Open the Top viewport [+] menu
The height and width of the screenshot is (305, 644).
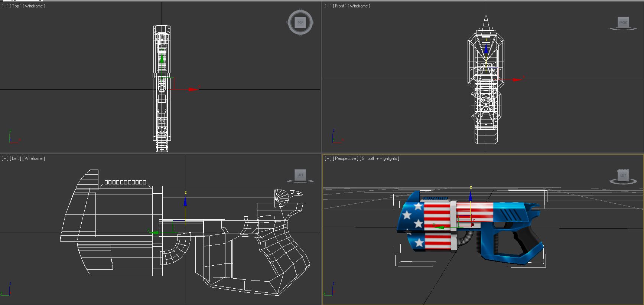pos(5,6)
